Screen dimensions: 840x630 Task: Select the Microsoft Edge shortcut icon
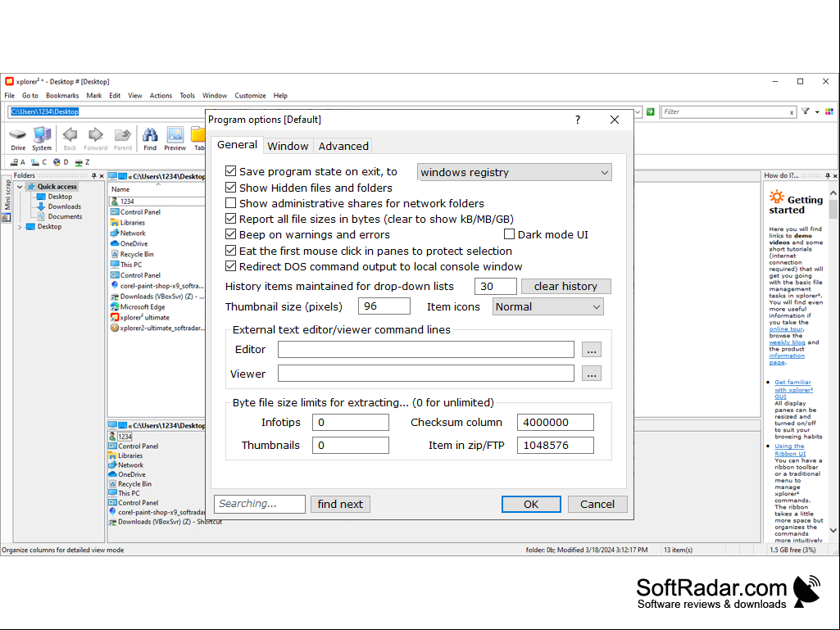[114, 307]
